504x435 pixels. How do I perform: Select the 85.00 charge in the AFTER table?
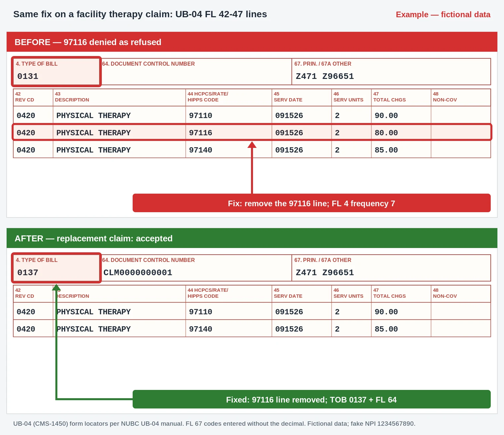coord(386,329)
